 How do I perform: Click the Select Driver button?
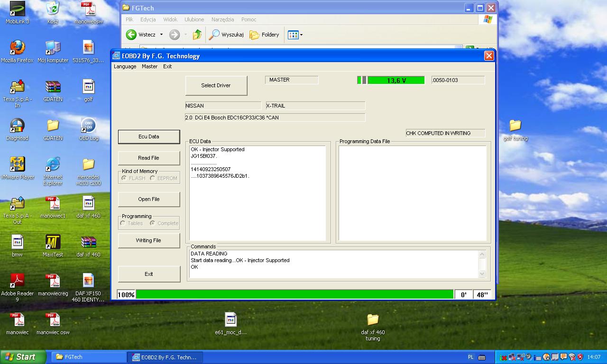(x=216, y=85)
